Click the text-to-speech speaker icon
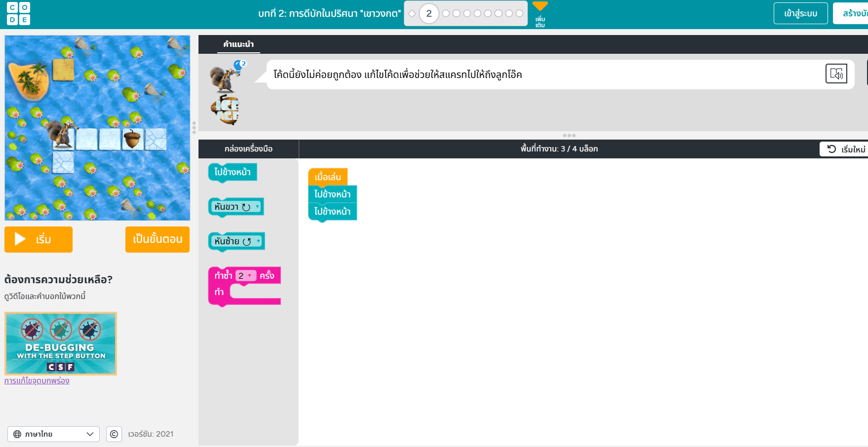 pyautogui.click(x=836, y=74)
